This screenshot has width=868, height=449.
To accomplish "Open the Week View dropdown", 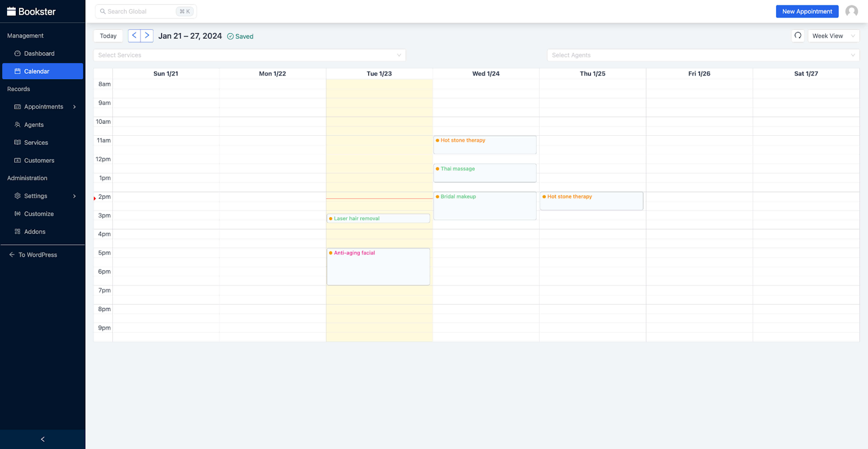I will coord(833,36).
